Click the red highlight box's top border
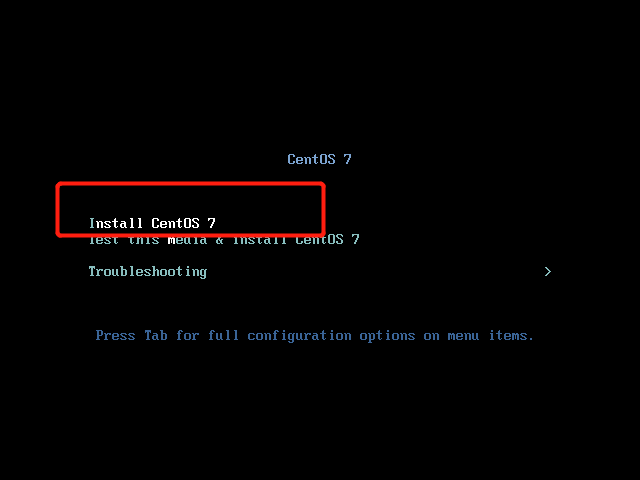 190,184
